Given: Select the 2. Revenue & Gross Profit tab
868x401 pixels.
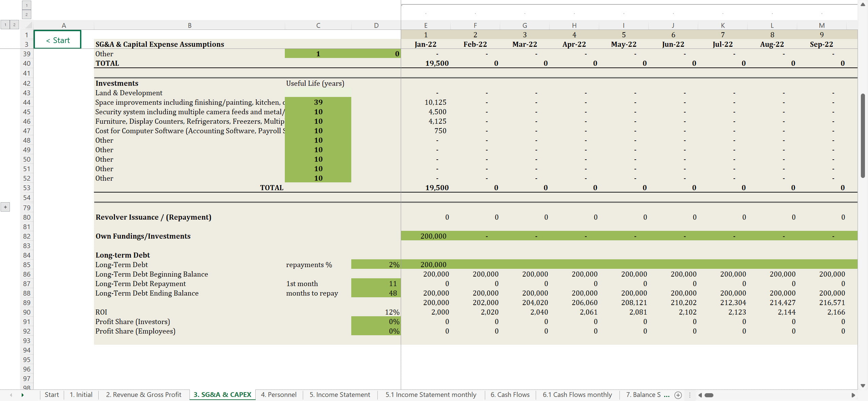Looking at the screenshot, I should (x=143, y=395).
